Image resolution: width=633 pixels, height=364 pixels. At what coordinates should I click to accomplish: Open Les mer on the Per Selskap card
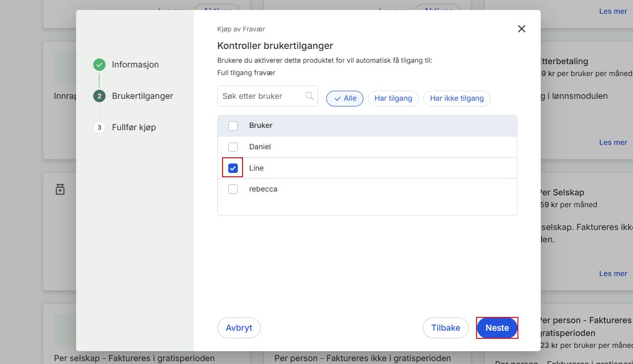click(613, 274)
